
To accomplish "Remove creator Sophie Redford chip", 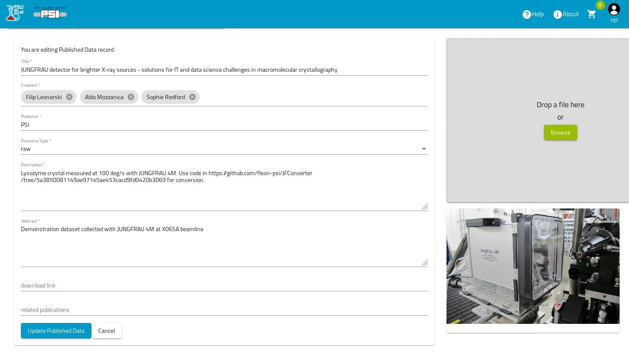I will coord(192,97).
